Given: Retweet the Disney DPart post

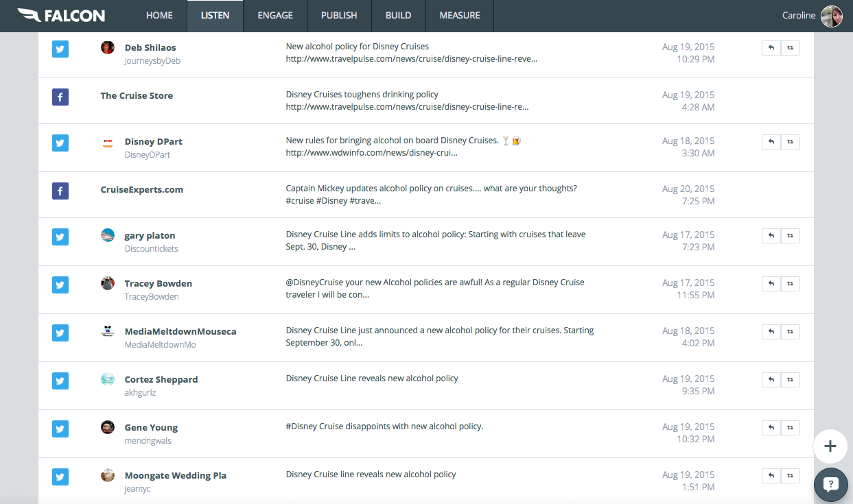Looking at the screenshot, I should click(790, 142).
